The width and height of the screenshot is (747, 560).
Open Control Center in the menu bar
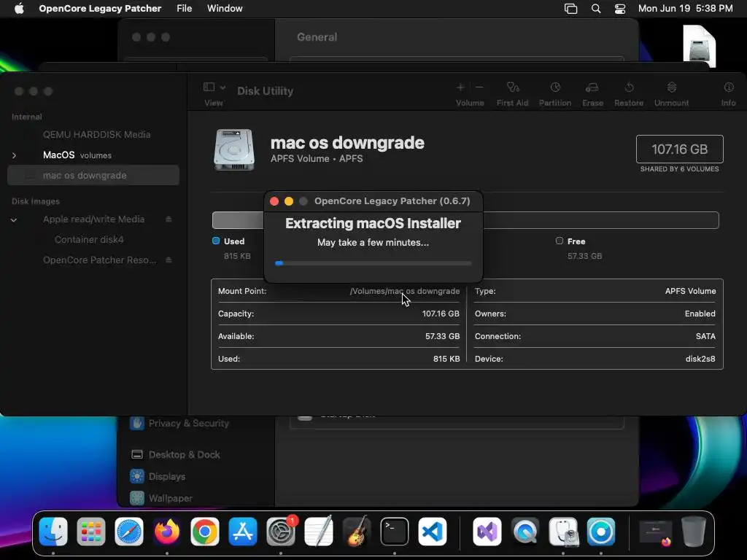click(620, 9)
